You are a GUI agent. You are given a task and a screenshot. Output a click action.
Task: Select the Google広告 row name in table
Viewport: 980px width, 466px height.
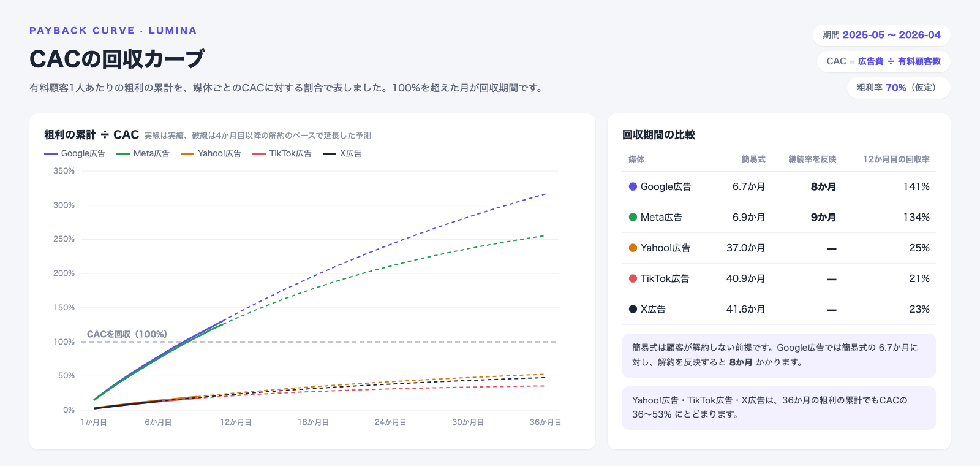coord(660,186)
